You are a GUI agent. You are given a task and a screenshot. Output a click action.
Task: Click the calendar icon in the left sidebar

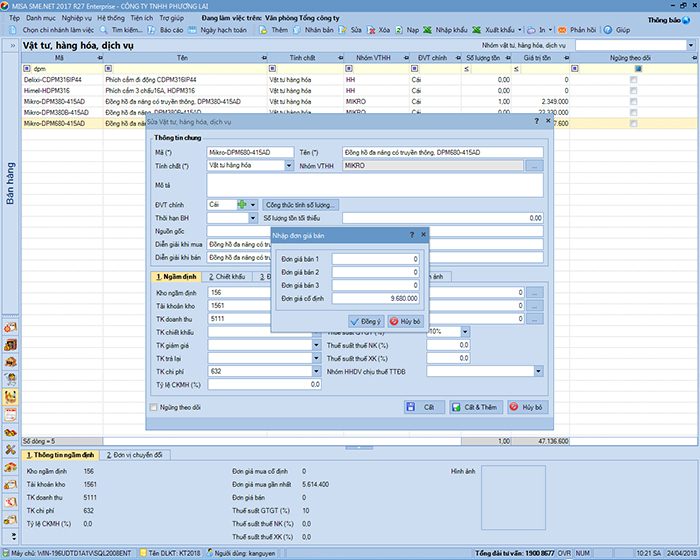pos(10,415)
